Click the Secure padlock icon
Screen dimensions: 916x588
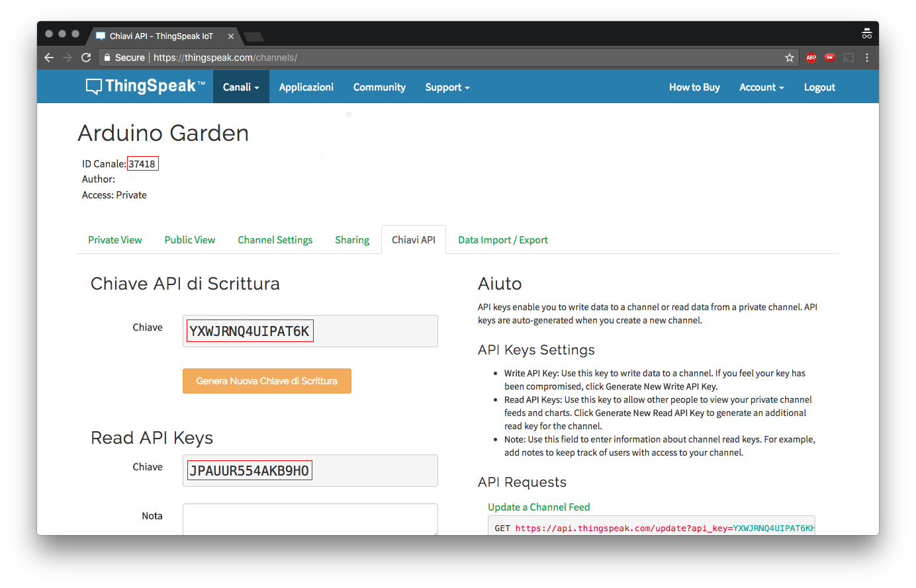(107, 58)
